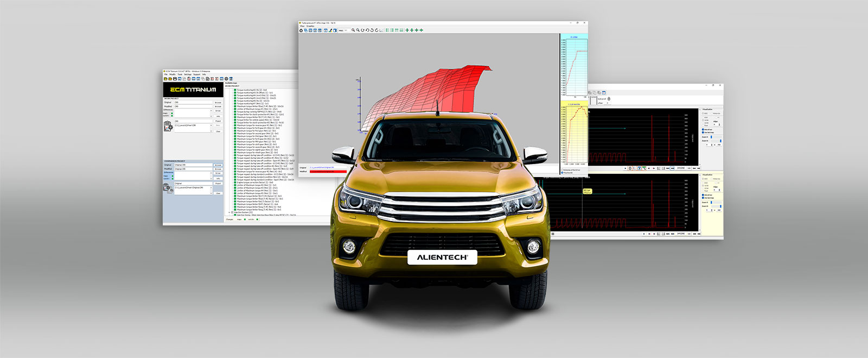Click the Driver button in Work Project
The width and height of the screenshot is (868, 358).
click(218, 111)
